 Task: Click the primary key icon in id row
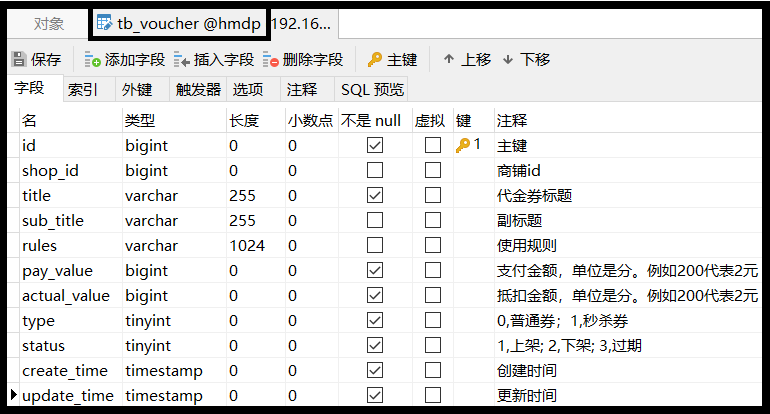point(463,145)
